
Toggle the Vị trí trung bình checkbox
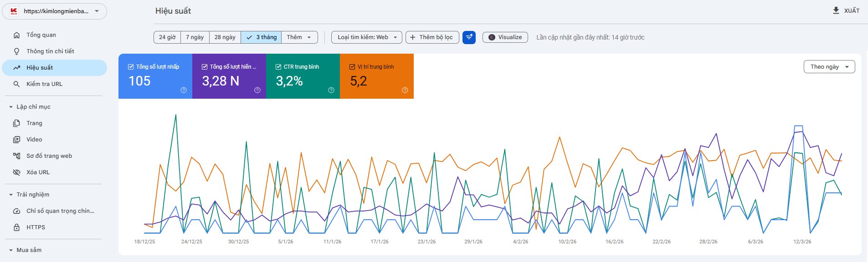click(x=352, y=67)
